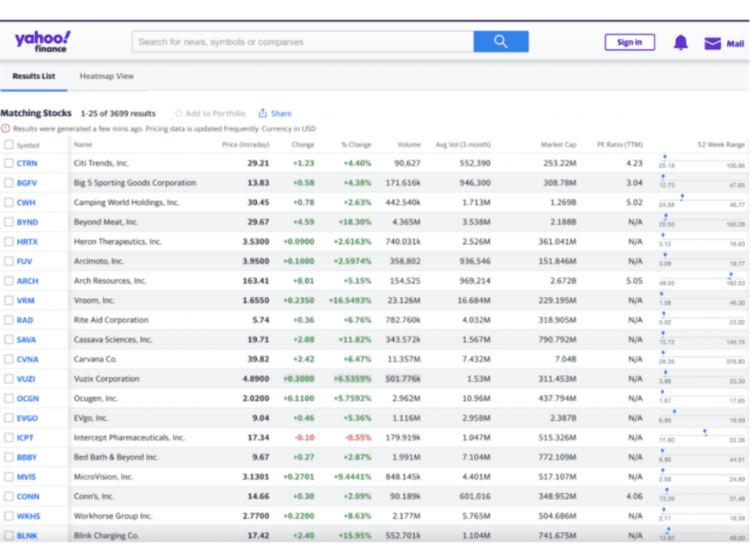This screenshot has height=560, width=751.
Task: Open the MVIS ticker link
Action: [x=26, y=476]
